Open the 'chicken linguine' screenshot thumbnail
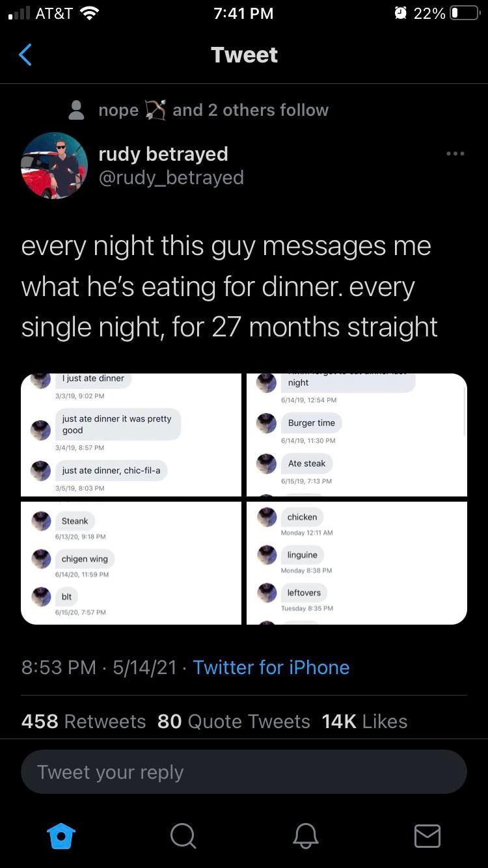 pyautogui.click(x=356, y=562)
